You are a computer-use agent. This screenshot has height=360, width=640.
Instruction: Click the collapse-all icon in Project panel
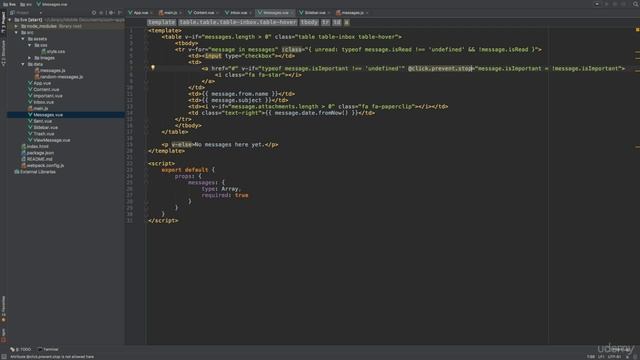[102, 13]
